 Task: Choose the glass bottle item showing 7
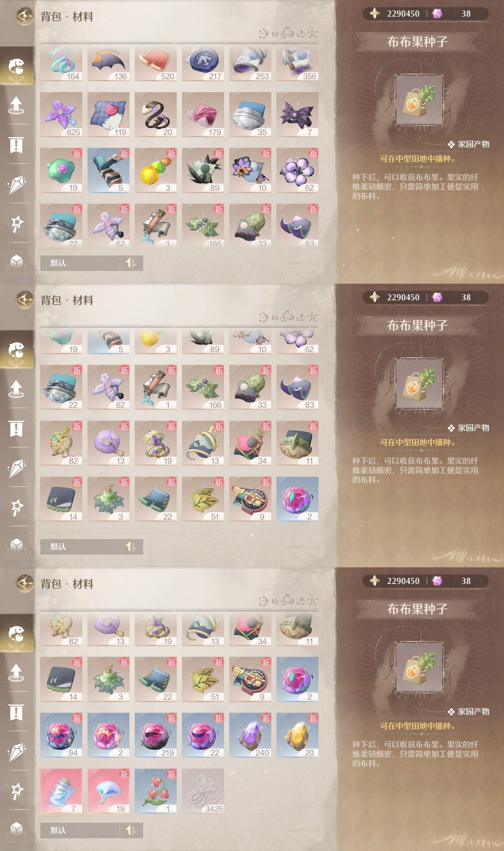coord(61,791)
